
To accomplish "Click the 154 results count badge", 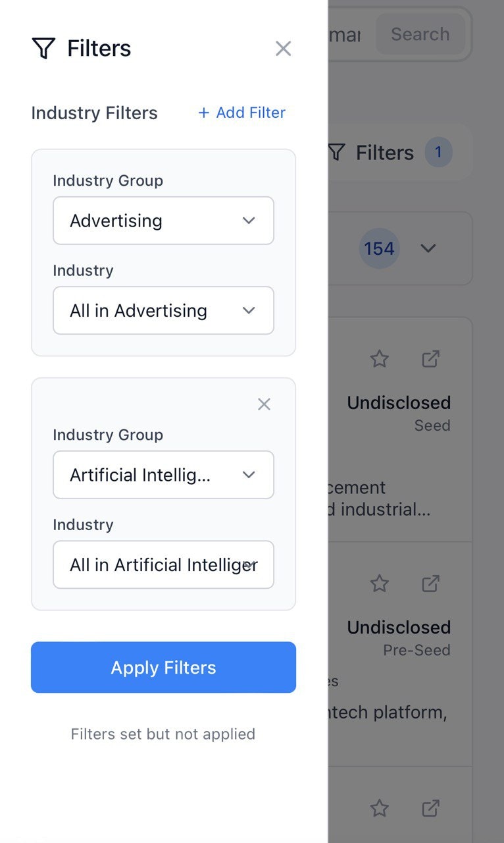I will 380,248.
